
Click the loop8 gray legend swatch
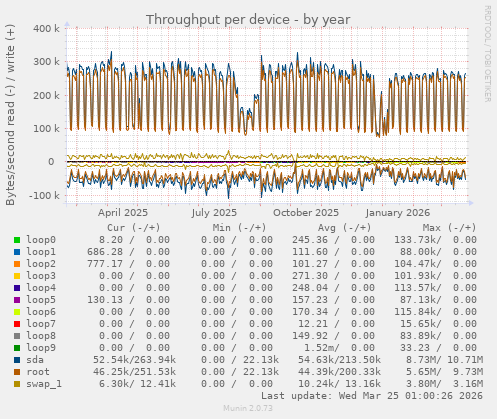point(17,336)
